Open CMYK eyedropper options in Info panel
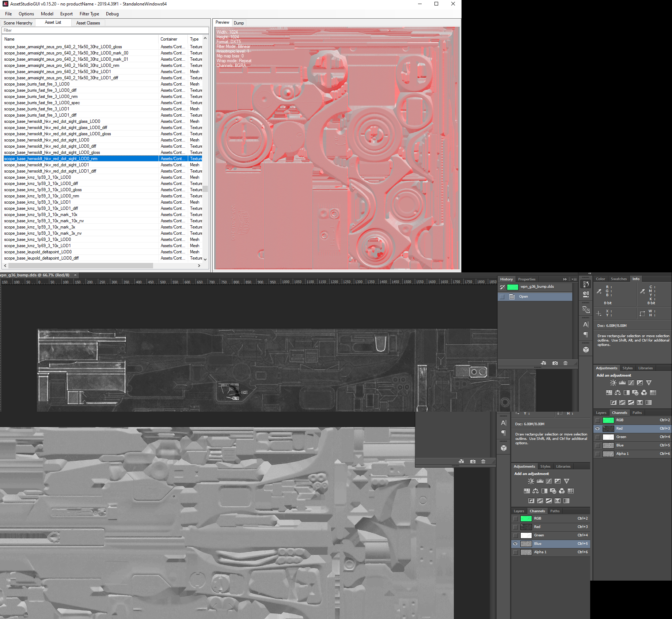The width and height of the screenshot is (672, 619). pyautogui.click(x=643, y=291)
